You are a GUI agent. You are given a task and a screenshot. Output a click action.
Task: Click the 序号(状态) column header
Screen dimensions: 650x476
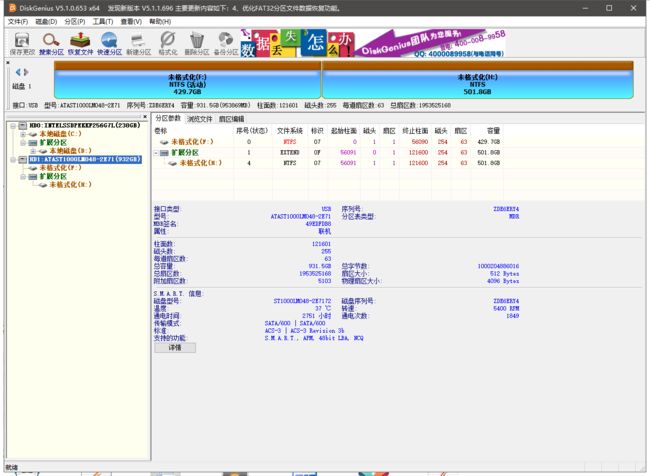coord(252,131)
